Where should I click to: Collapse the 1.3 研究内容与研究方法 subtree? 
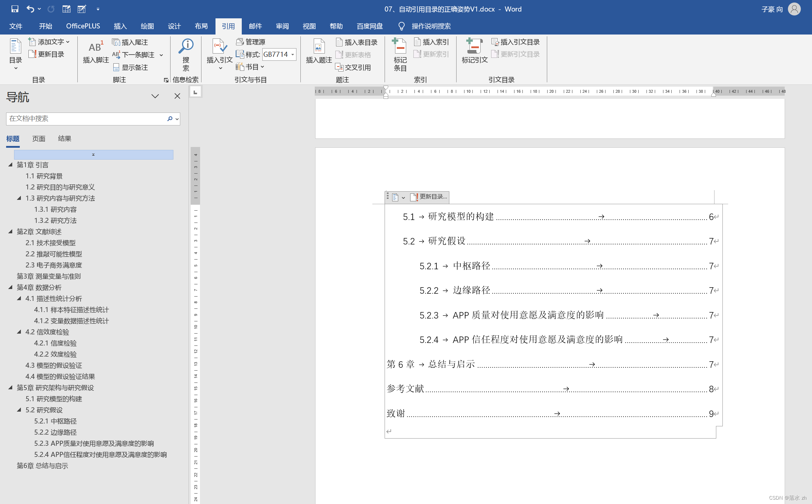[19, 198]
